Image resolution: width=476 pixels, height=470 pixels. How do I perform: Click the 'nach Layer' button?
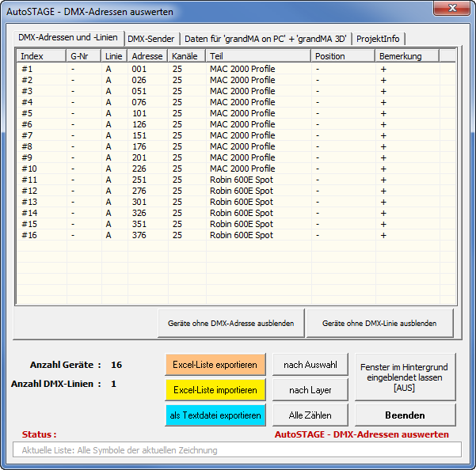[x=311, y=390]
